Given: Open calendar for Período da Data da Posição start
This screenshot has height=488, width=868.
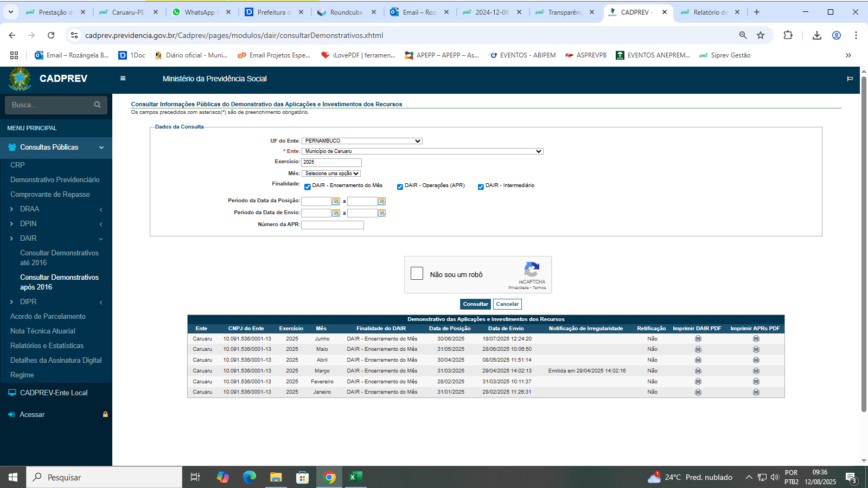Looking at the screenshot, I should click(336, 202).
